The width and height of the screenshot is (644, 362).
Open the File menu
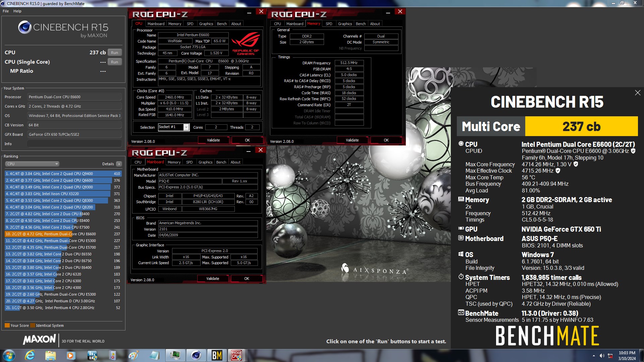(x=6, y=11)
